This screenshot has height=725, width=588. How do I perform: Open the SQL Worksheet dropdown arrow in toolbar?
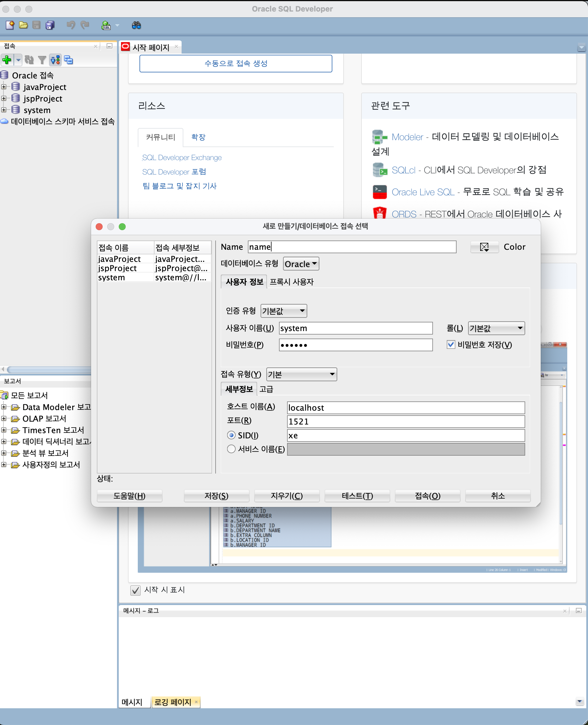[x=117, y=25]
